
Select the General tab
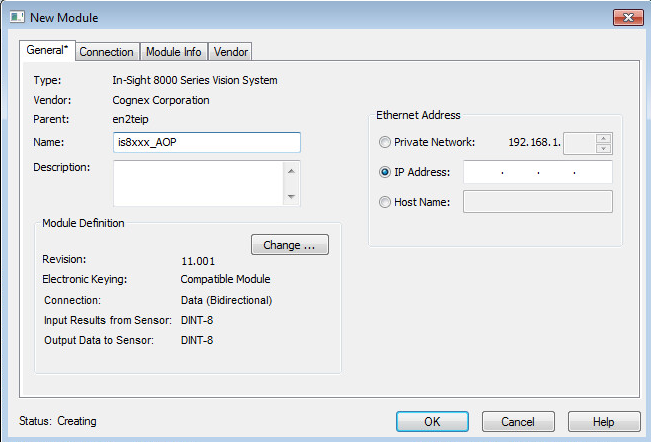[x=46, y=51]
